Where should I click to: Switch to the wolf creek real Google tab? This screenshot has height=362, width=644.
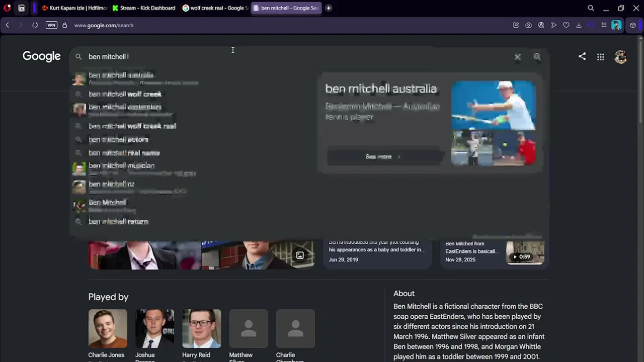tap(215, 8)
